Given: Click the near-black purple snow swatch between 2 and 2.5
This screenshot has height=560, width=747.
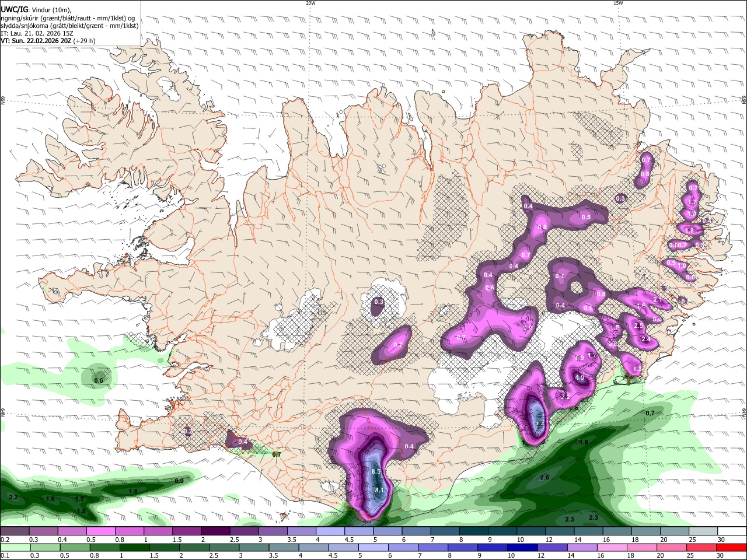Looking at the screenshot, I should click(215, 531).
